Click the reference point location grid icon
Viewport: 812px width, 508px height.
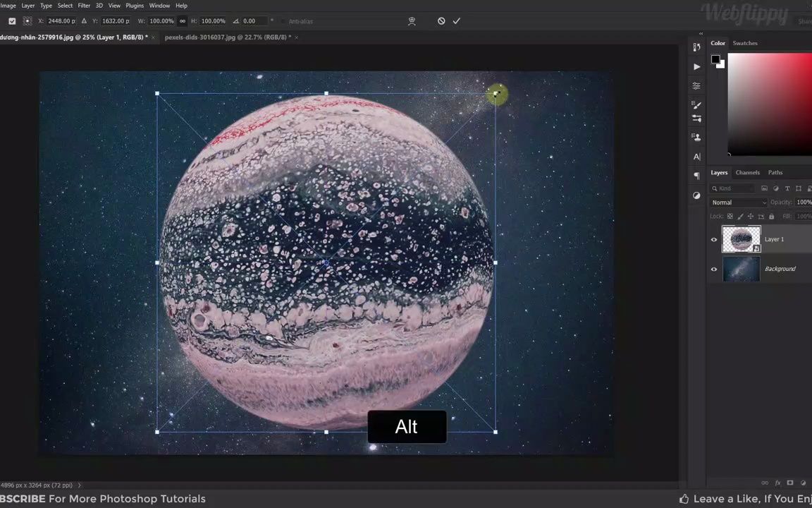click(27, 21)
